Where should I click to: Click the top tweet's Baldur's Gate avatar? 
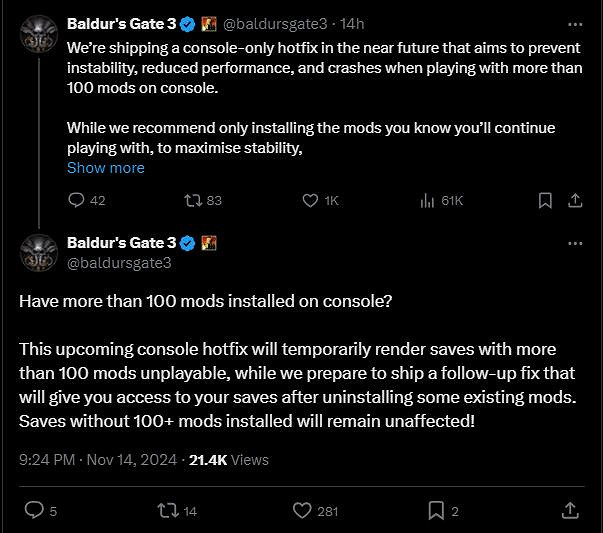point(39,37)
